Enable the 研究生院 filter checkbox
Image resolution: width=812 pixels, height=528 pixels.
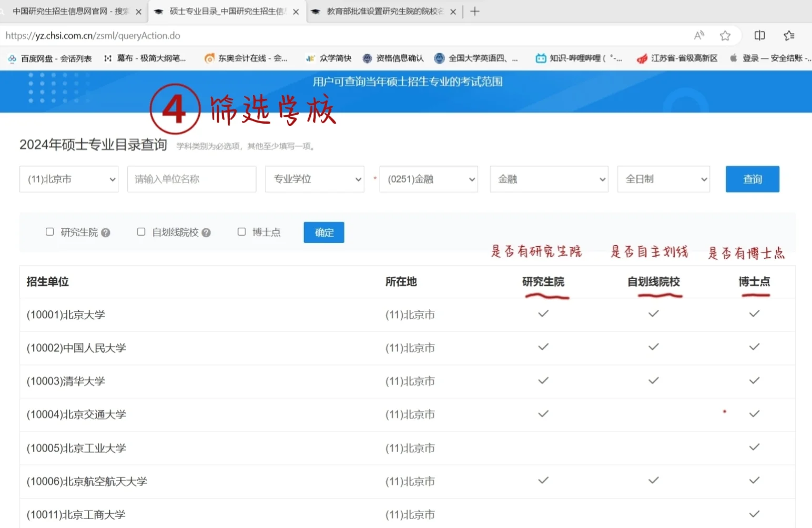pos(49,231)
